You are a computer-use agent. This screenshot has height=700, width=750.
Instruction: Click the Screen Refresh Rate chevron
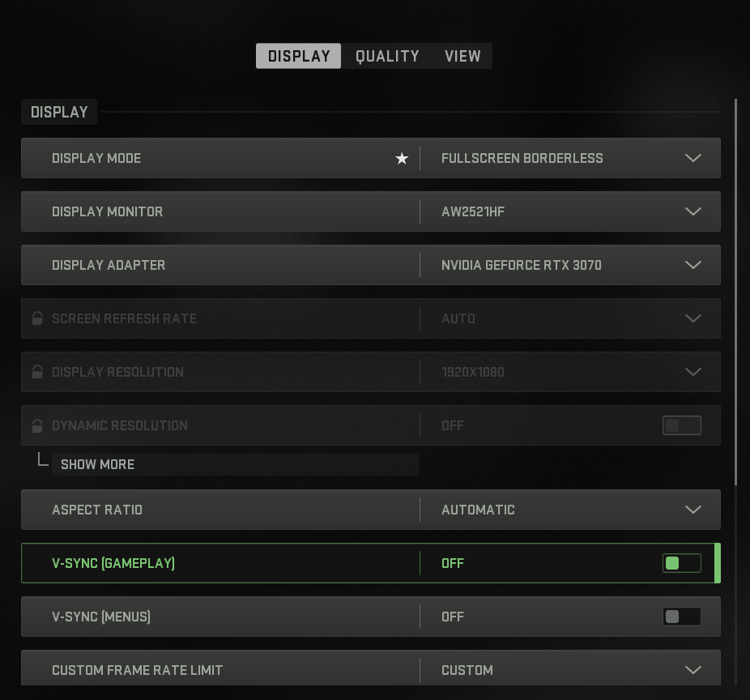(693, 318)
